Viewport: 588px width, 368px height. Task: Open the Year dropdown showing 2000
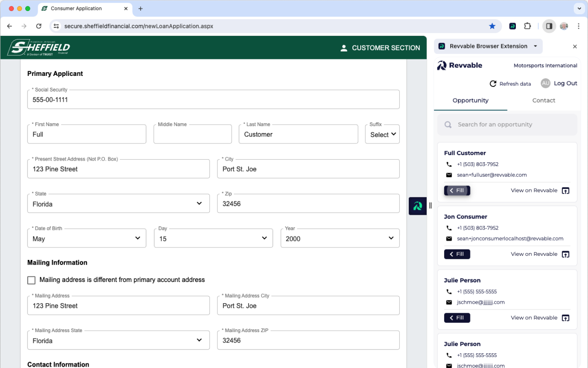(340, 238)
